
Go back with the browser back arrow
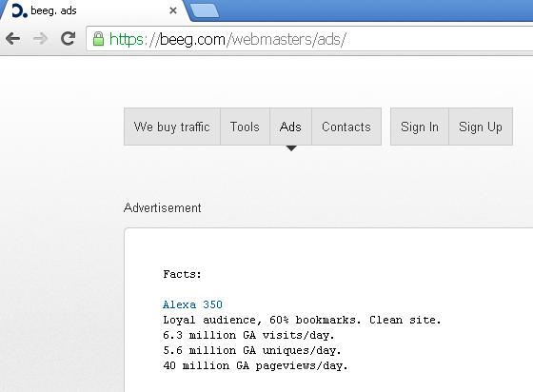(13, 39)
